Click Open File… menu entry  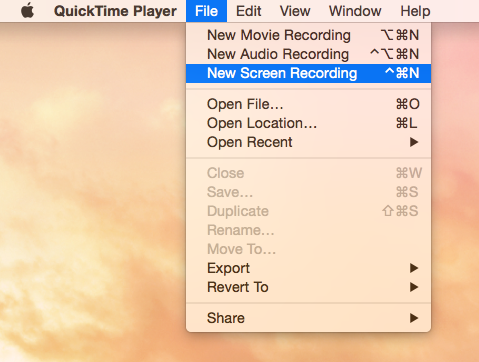pyautogui.click(x=308, y=104)
